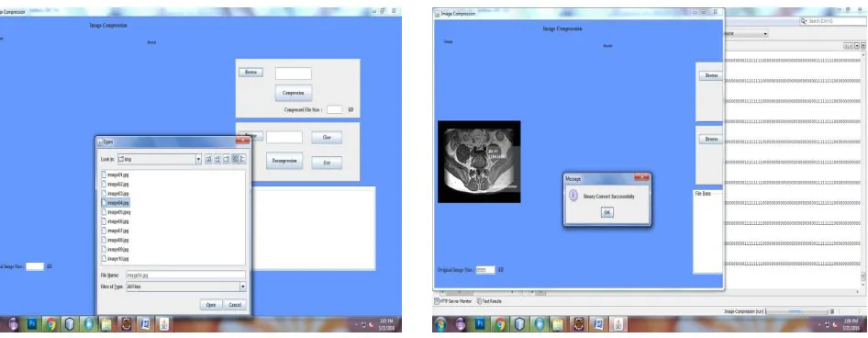The image size is (868, 338).
Task: Click text field beside the compression Browse button
Action: pos(294,73)
